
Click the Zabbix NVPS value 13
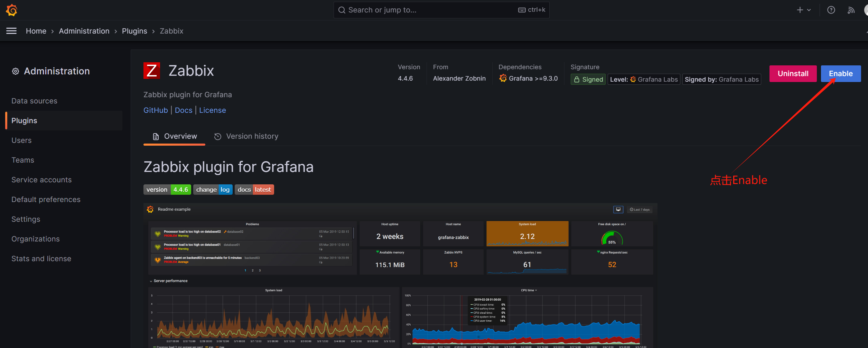pyautogui.click(x=453, y=265)
